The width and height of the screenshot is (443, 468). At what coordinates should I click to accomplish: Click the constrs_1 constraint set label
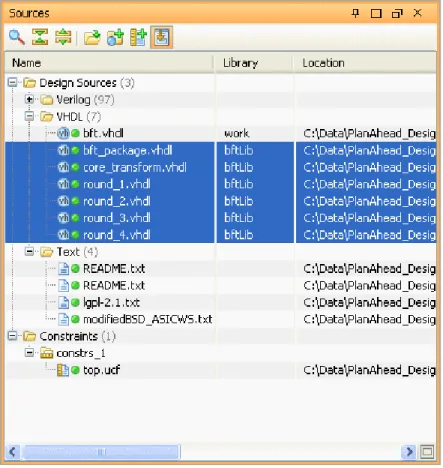coord(81,353)
